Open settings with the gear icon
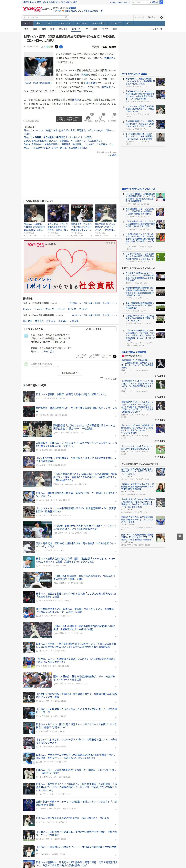186x868 pixels. (x=161, y=18)
